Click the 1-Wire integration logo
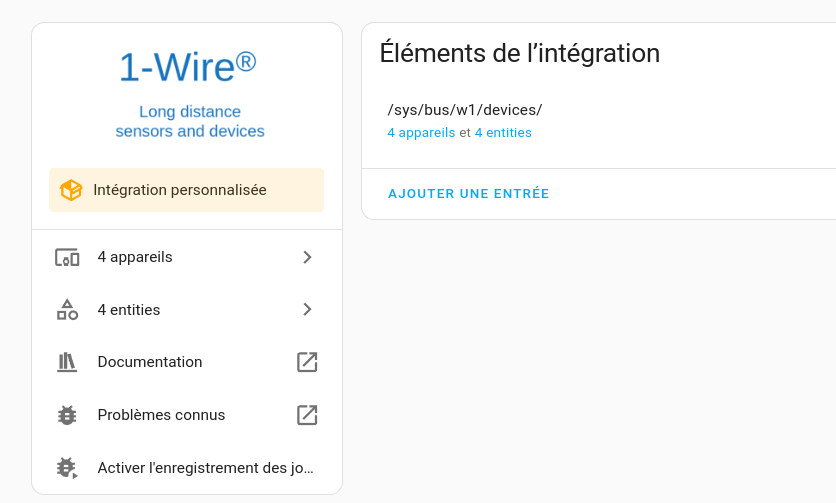836x503 pixels. pyautogui.click(x=188, y=94)
